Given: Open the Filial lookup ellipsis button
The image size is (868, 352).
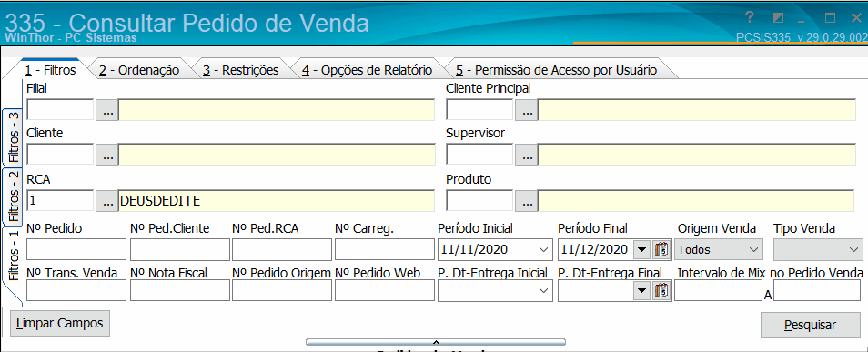Looking at the screenshot, I should (107, 110).
